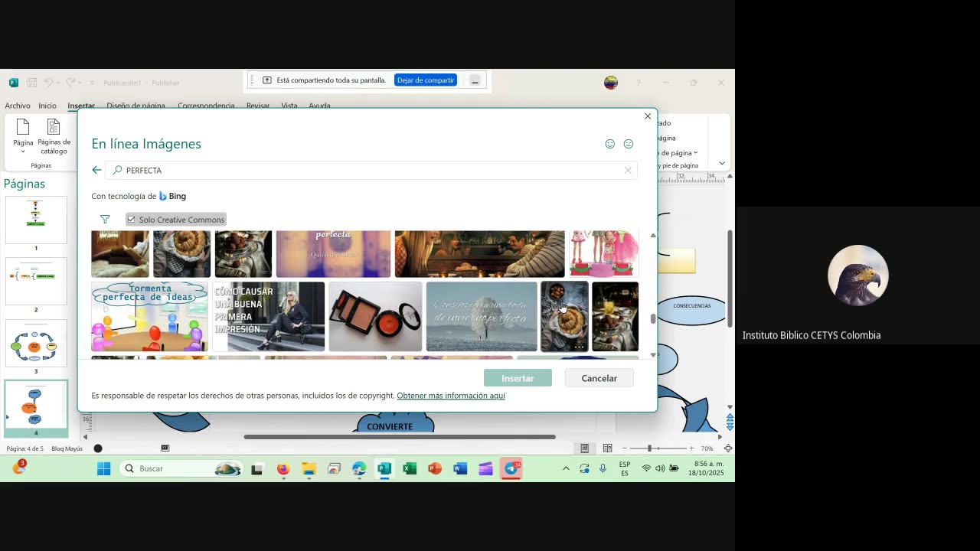Image resolution: width=980 pixels, height=551 pixels.
Task: Click the Instituto Biblico CETYS Colombia avatar
Action: [858, 275]
